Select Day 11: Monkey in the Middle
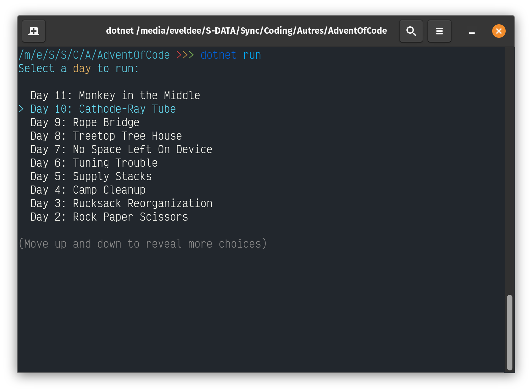Screen dimensions: 532x392 click(x=115, y=95)
